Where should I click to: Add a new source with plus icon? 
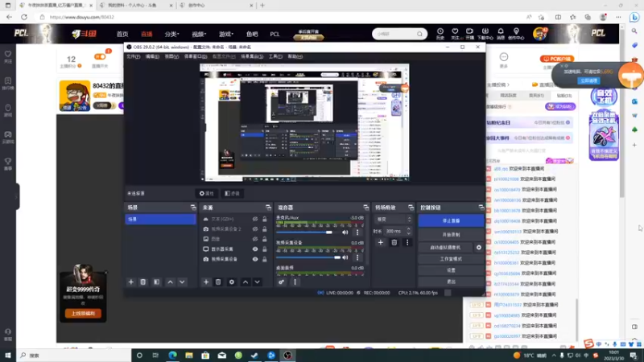coord(206,282)
